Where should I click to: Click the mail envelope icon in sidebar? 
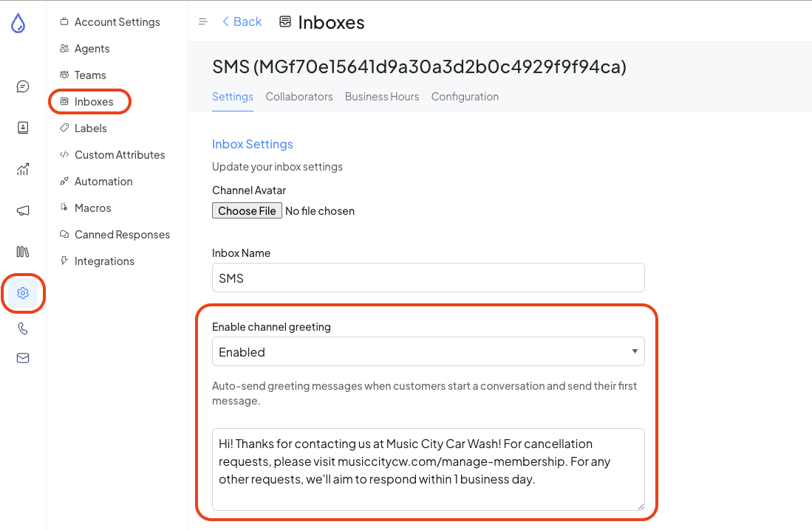pyautogui.click(x=23, y=358)
